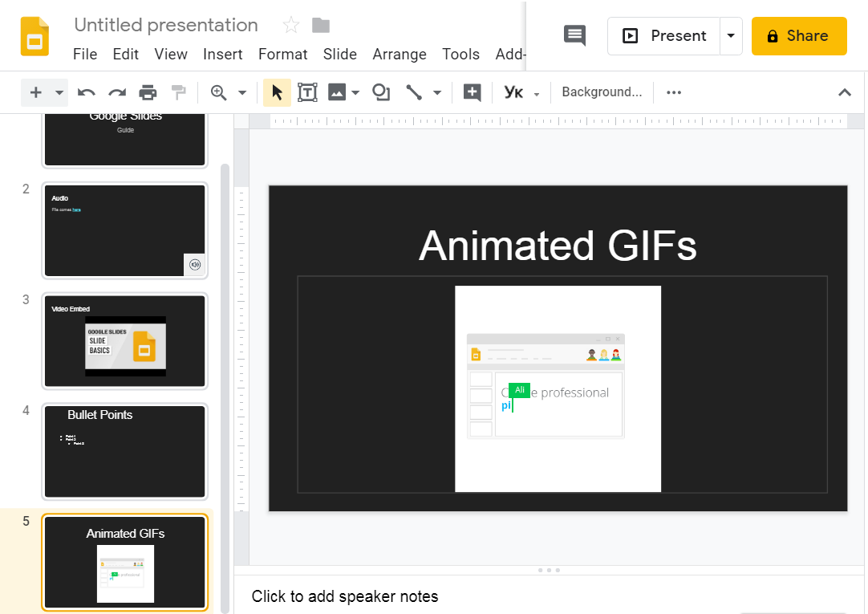This screenshot has height=614, width=868.
Task: Click into the speaker notes field
Action: click(x=345, y=596)
